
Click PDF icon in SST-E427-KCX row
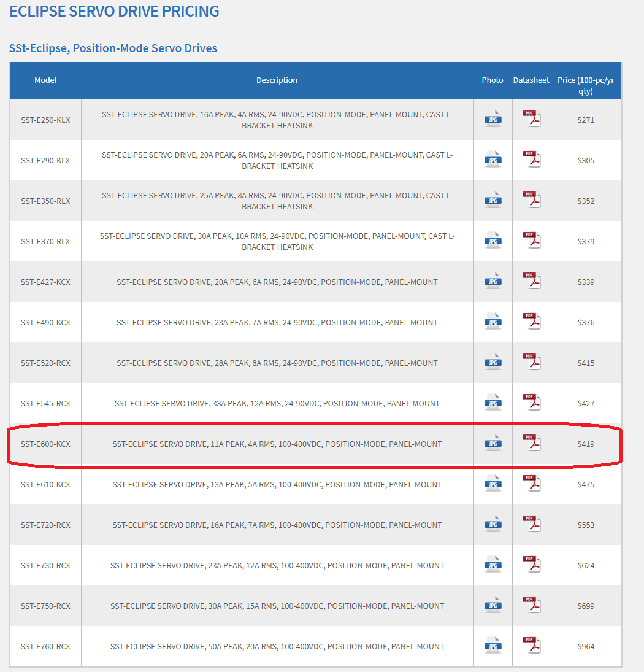pos(532,280)
